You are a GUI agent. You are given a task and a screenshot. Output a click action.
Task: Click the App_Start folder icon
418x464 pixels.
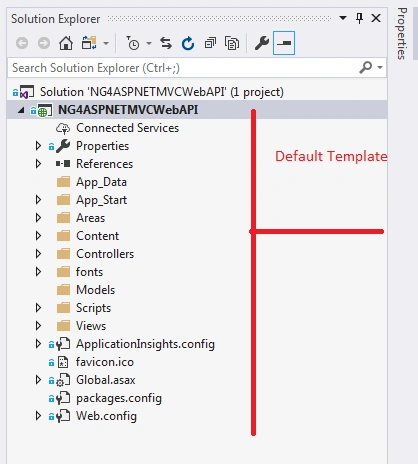63,200
